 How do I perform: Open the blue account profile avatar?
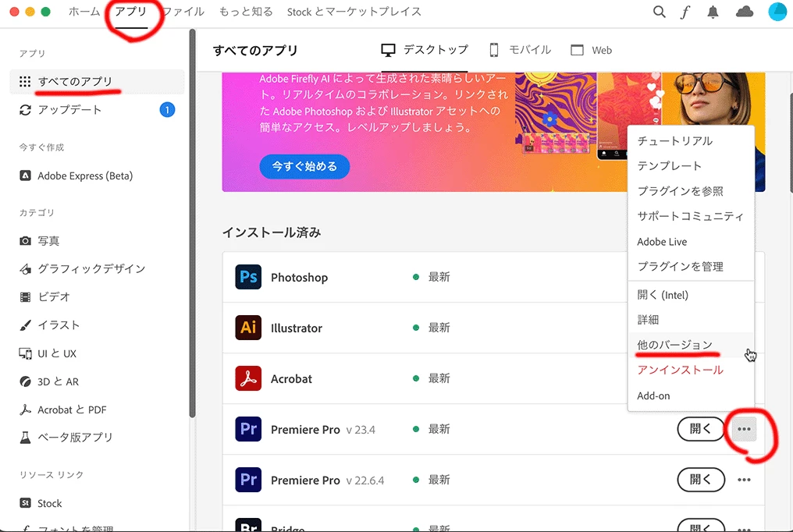(779, 11)
